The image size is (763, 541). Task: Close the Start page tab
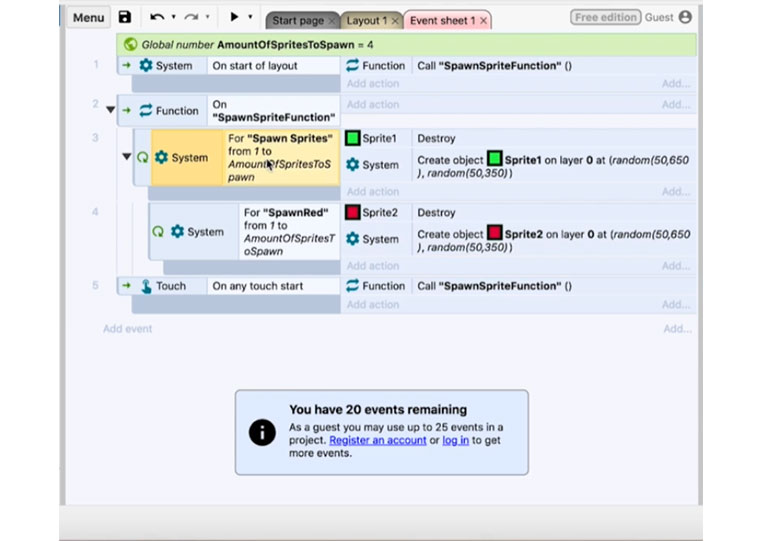[x=332, y=21]
